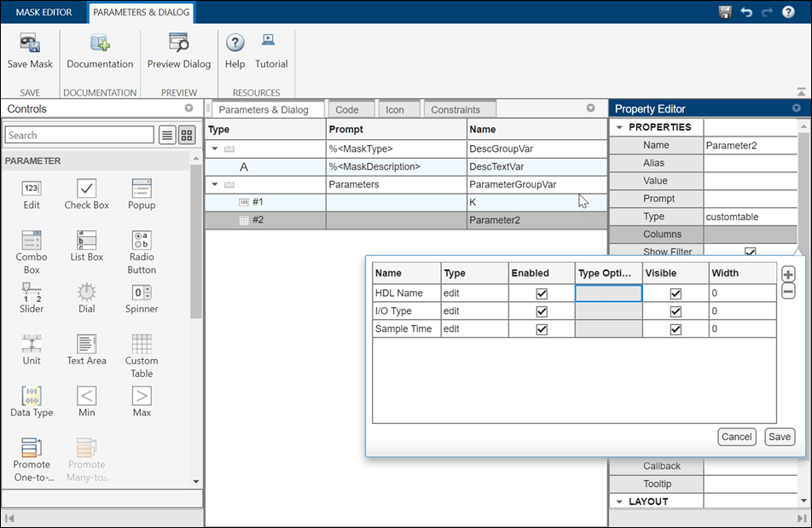Collapse the ParameterGroupVar group row
This screenshot has width=812, height=528.
tap(215, 183)
